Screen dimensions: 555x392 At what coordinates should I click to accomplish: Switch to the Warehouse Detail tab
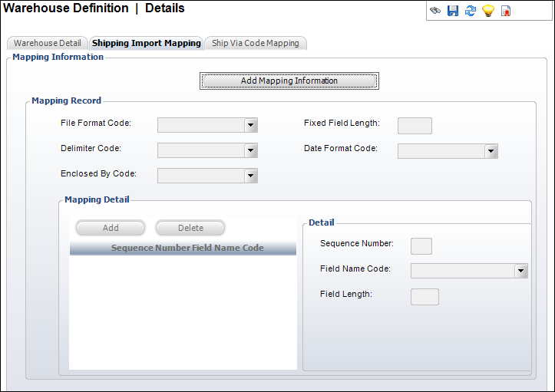[x=47, y=43]
